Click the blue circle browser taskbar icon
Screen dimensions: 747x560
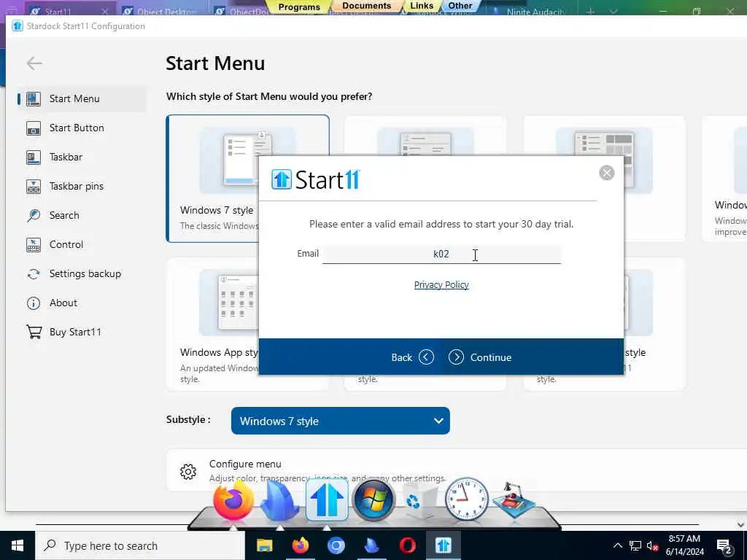[336, 545]
